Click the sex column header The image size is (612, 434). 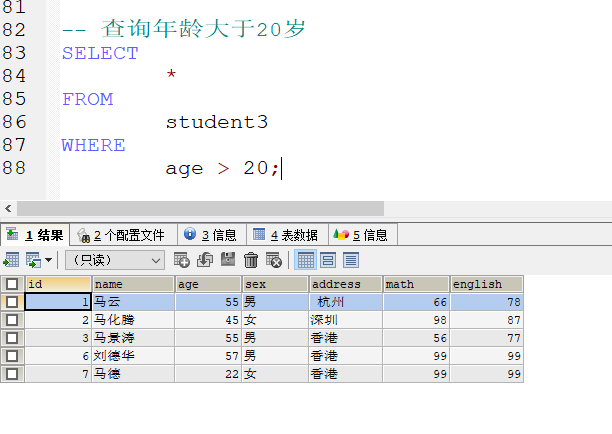275,284
